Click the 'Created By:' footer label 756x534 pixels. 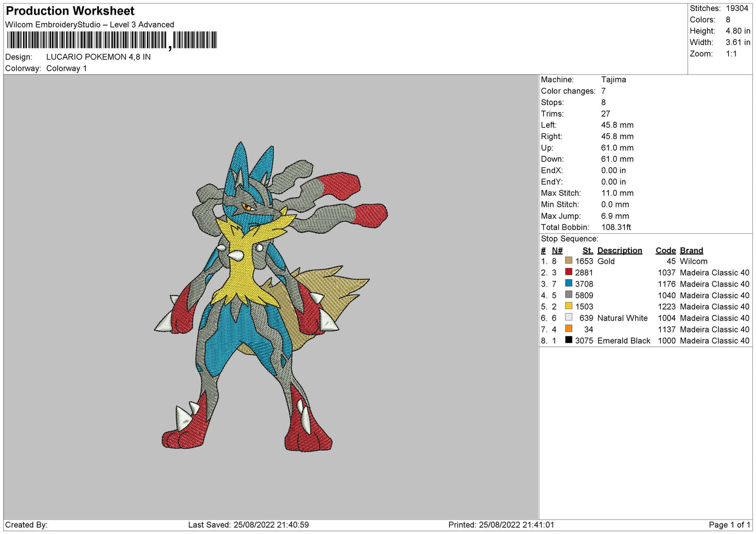click(x=26, y=525)
